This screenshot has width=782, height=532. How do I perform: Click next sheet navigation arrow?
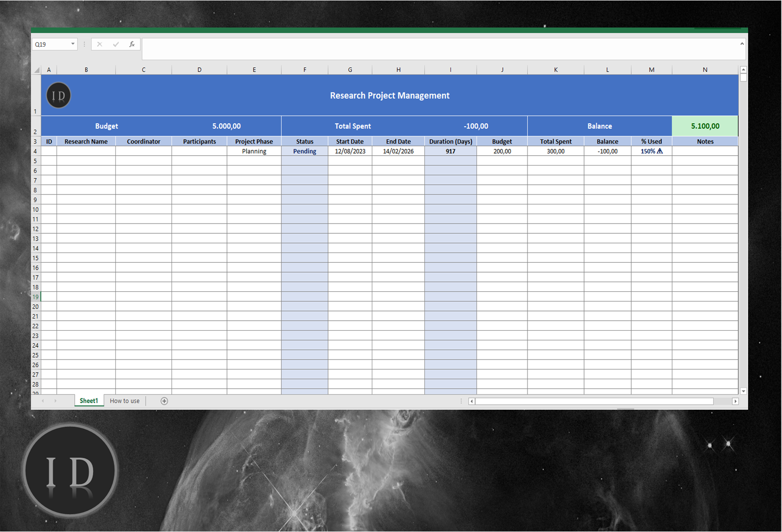[56, 401]
